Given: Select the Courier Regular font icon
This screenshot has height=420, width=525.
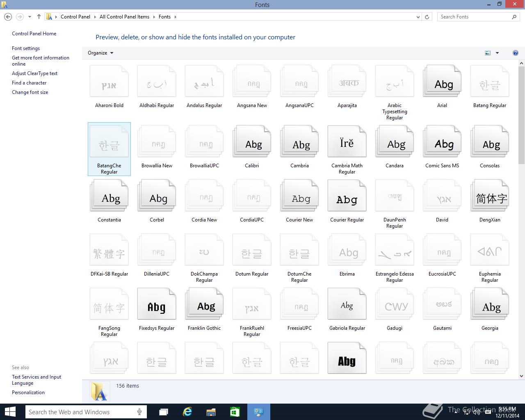Looking at the screenshot, I should click(x=347, y=196).
